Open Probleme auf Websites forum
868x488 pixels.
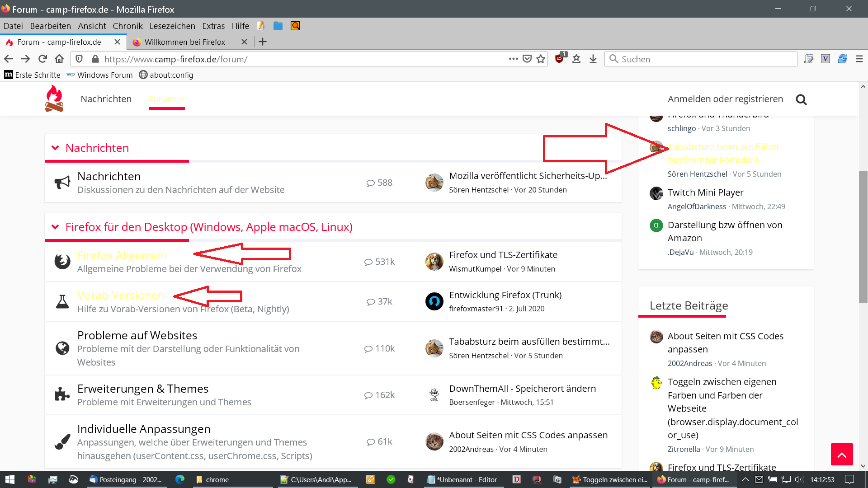coord(137,335)
